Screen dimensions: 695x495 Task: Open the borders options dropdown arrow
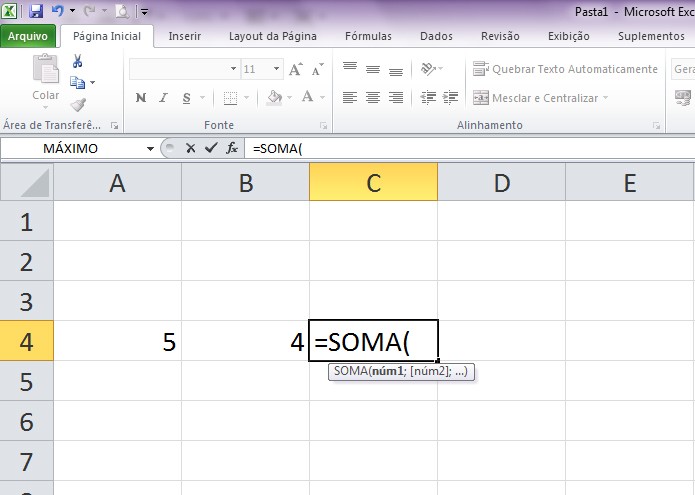pyautogui.click(x=246, y=97)
